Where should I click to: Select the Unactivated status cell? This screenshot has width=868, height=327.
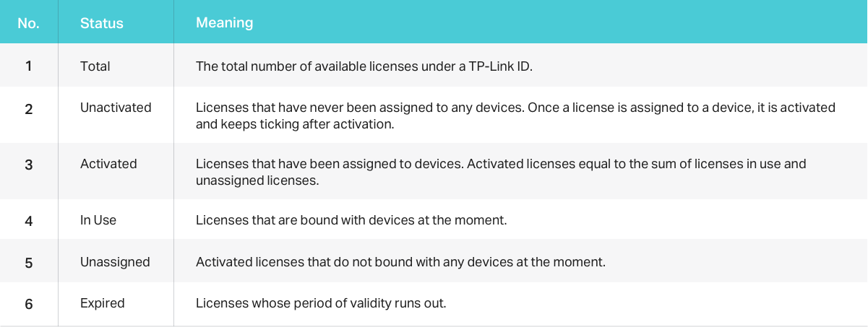tap(116, 108)
